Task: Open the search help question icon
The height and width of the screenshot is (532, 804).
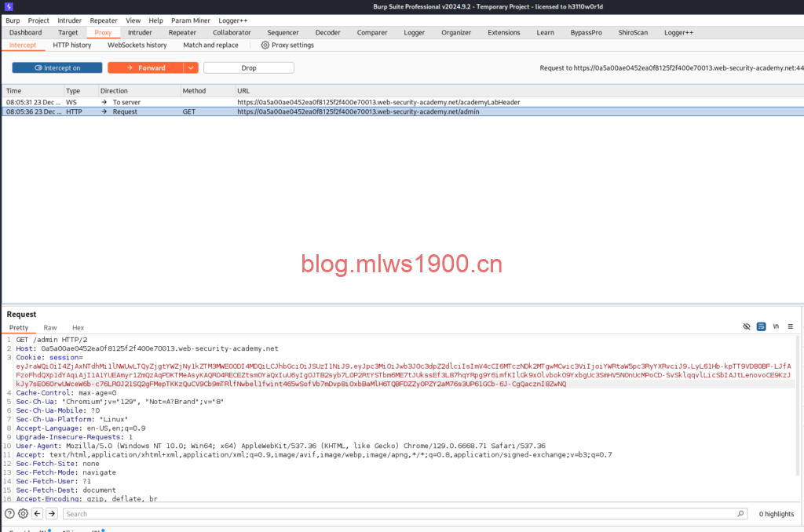Action: 9,513
